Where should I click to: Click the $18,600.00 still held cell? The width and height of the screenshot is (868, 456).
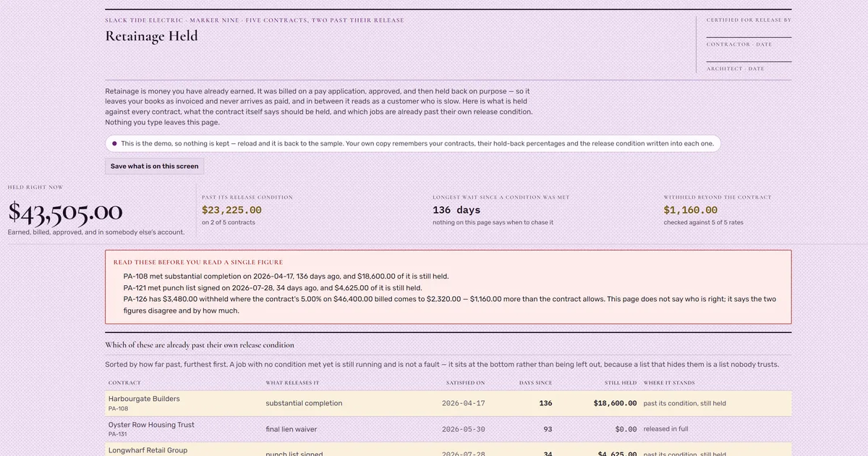[615, 403]
